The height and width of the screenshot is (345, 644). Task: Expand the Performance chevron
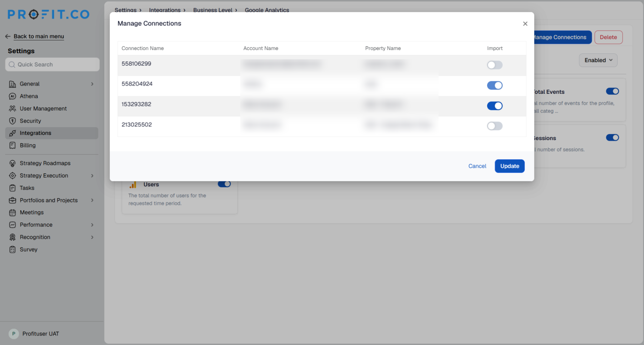[92, 225]
